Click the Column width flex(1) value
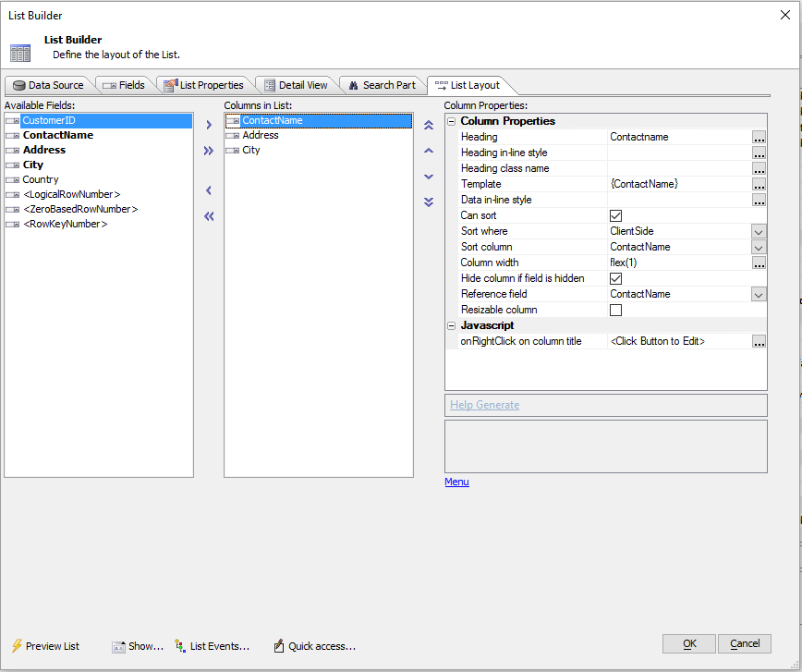 pyautogui.click(x=679, y=263)
